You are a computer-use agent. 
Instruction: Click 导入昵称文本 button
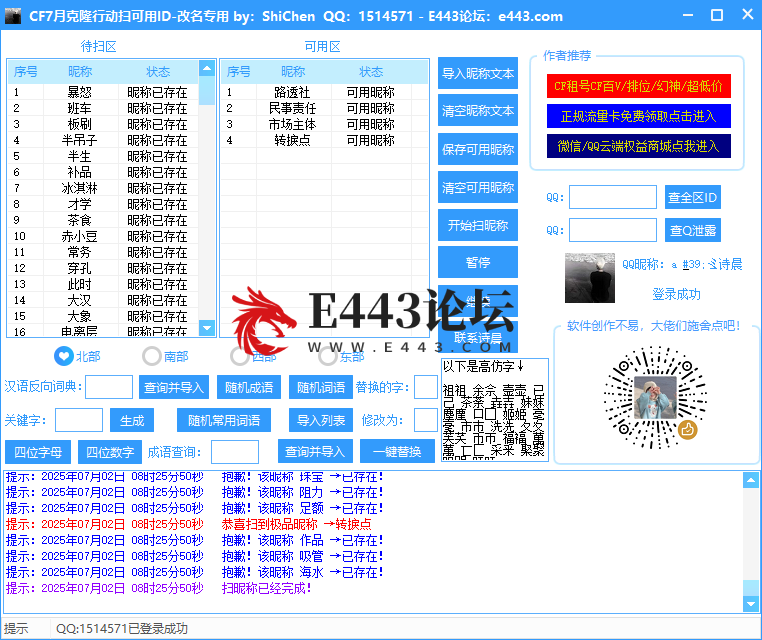point(478,73)
